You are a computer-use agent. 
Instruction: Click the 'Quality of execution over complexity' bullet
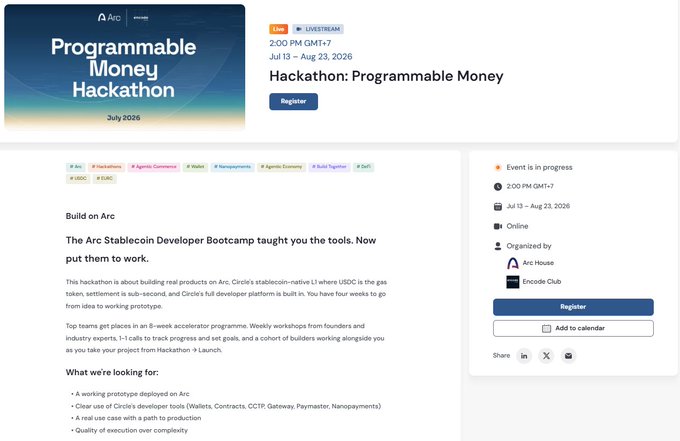click(131, 431)
